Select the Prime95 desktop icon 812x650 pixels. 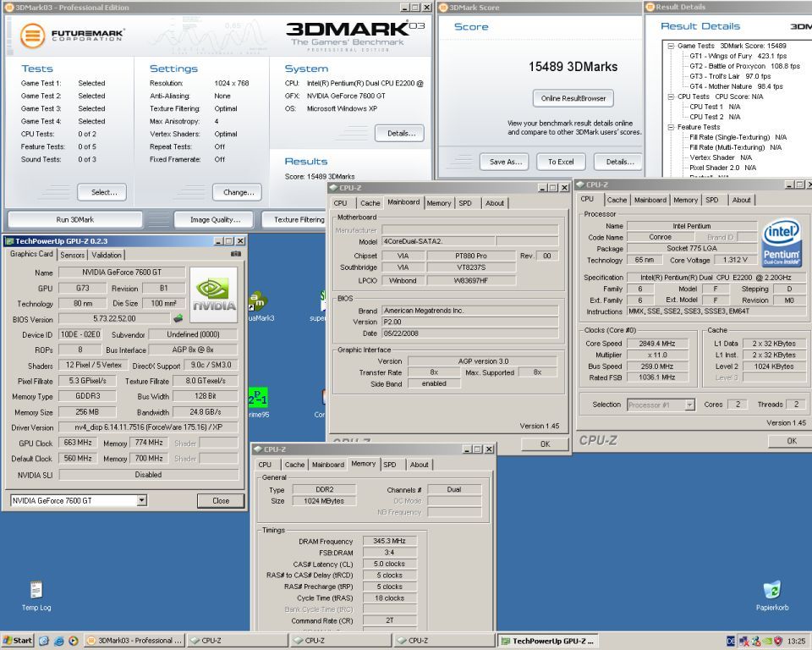pos(258,403)
